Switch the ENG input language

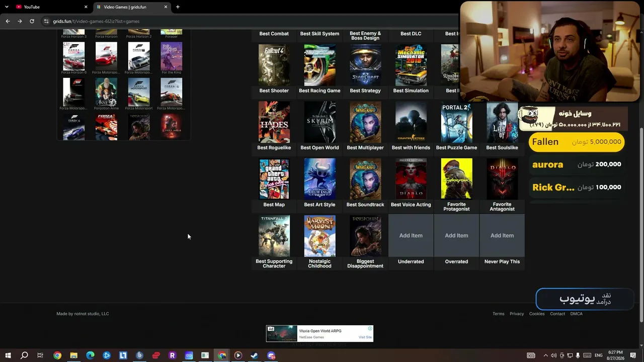(598, 355)
